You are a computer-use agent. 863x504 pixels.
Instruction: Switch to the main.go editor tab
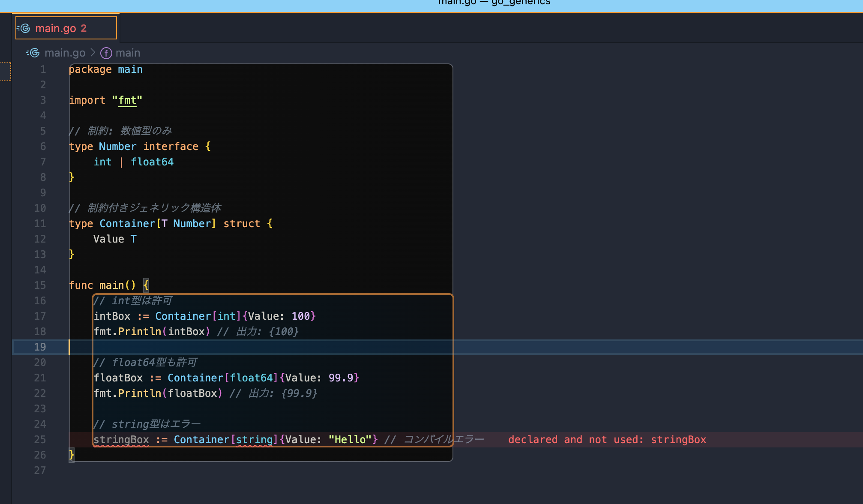pyautogui.click(x=55, y=28)
